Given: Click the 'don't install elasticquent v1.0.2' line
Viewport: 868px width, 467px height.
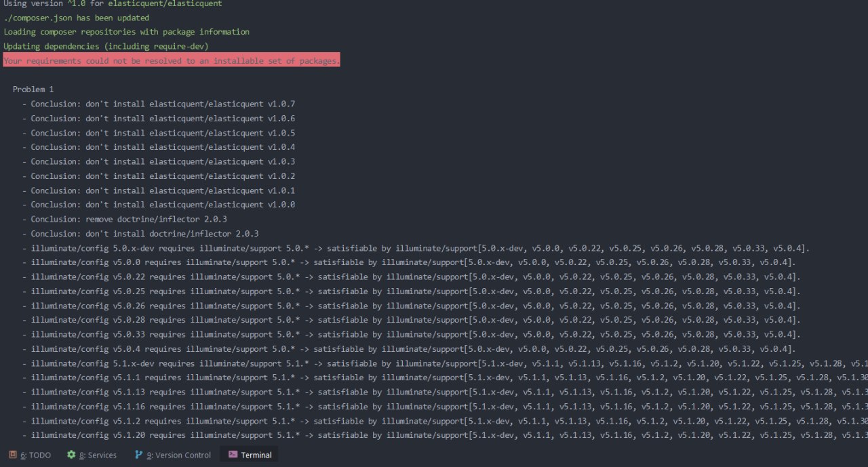Looking at the screenshot, I should (158, 176).
